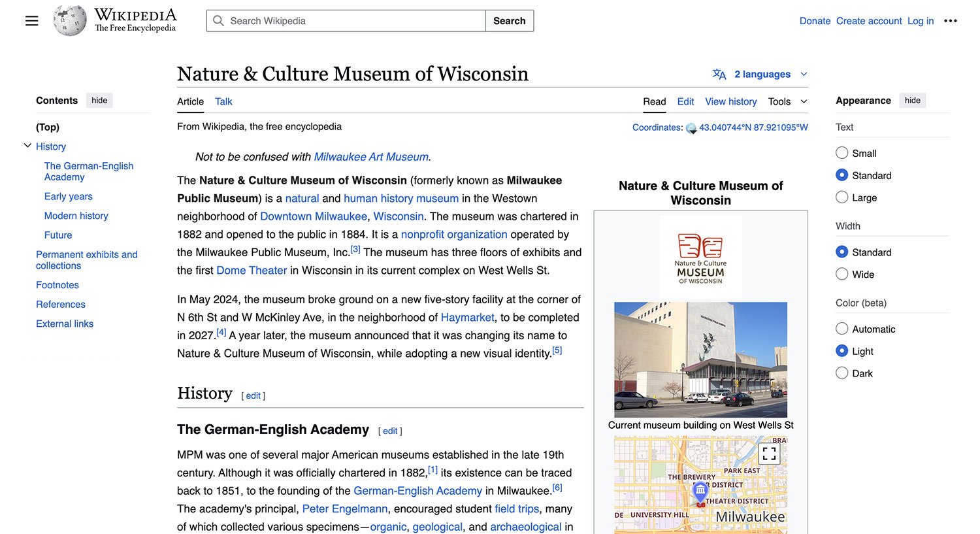Click the search magnifier icon
980x534 pixels.
(218, 21)
